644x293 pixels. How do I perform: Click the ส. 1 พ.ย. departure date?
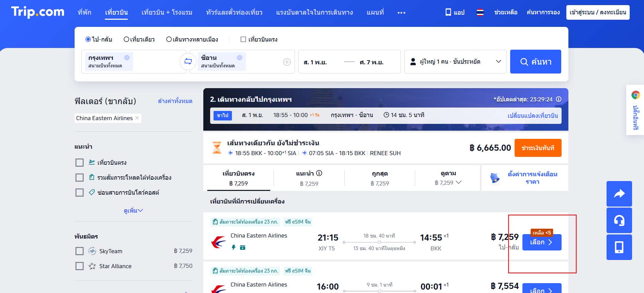coord(315,62)
